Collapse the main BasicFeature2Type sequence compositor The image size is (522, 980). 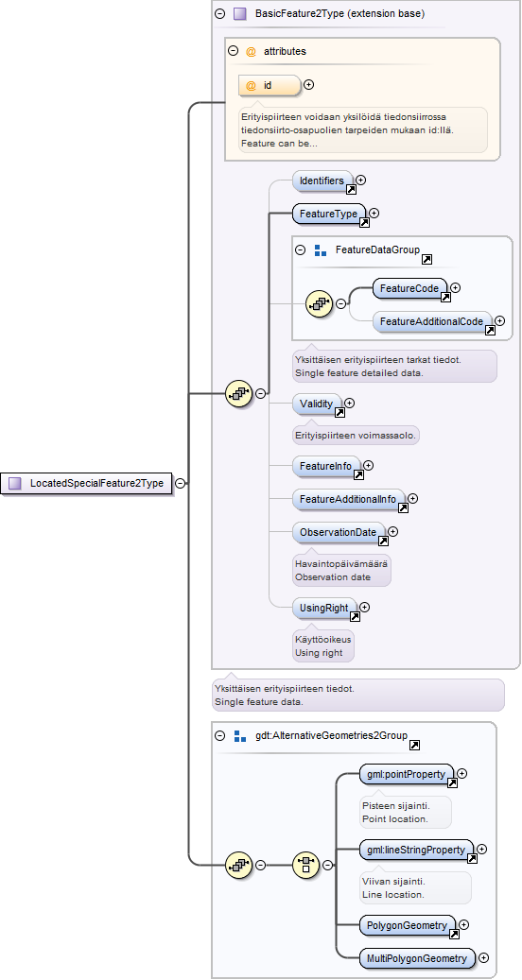pos(261,393)
